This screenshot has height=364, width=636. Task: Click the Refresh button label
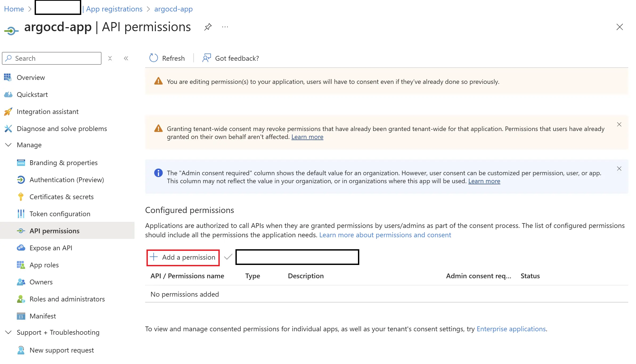pos(173,58)
